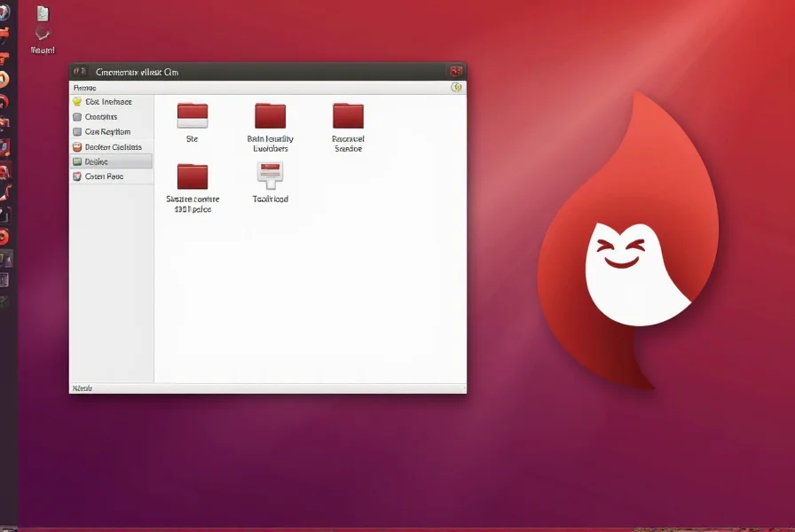Viewport: 795px width, 532px height.
Task: Open the "Teuml" desktop icon
Action: (x=42, y=35)
